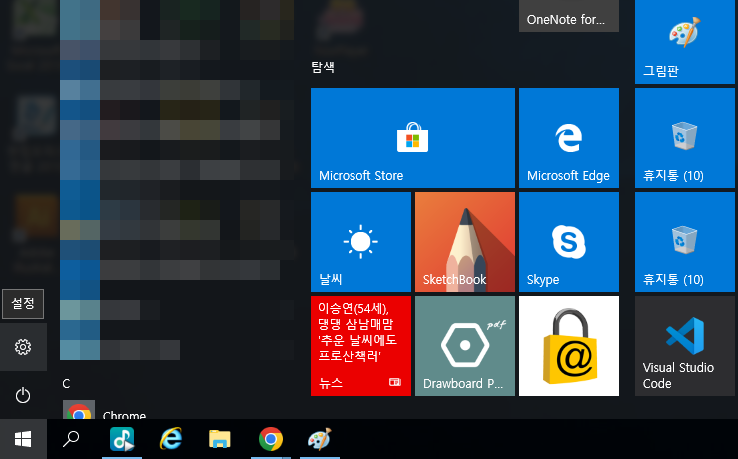This screenshot has height=459, width=738.
Task: Launch Microsoft Edge from its tile
Action: coord(569,138)
